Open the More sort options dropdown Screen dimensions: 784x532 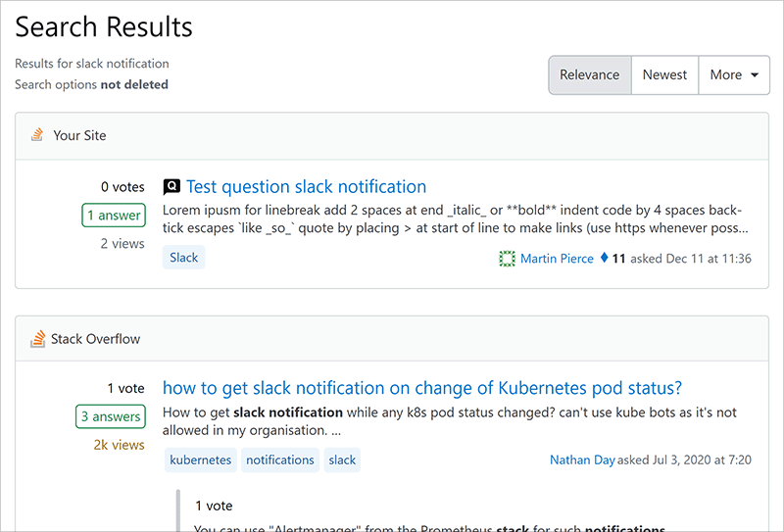(734, 74)
